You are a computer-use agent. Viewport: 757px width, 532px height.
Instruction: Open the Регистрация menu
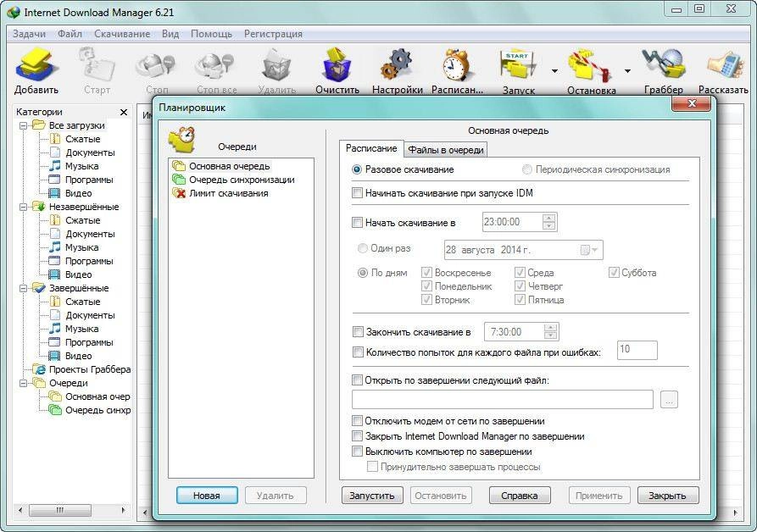pos(273,34)
